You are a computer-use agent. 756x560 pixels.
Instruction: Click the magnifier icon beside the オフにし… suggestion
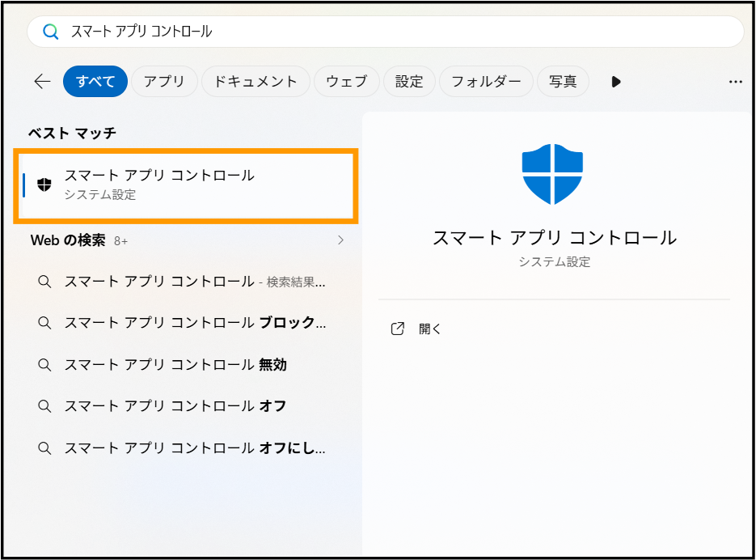[44, 448]
